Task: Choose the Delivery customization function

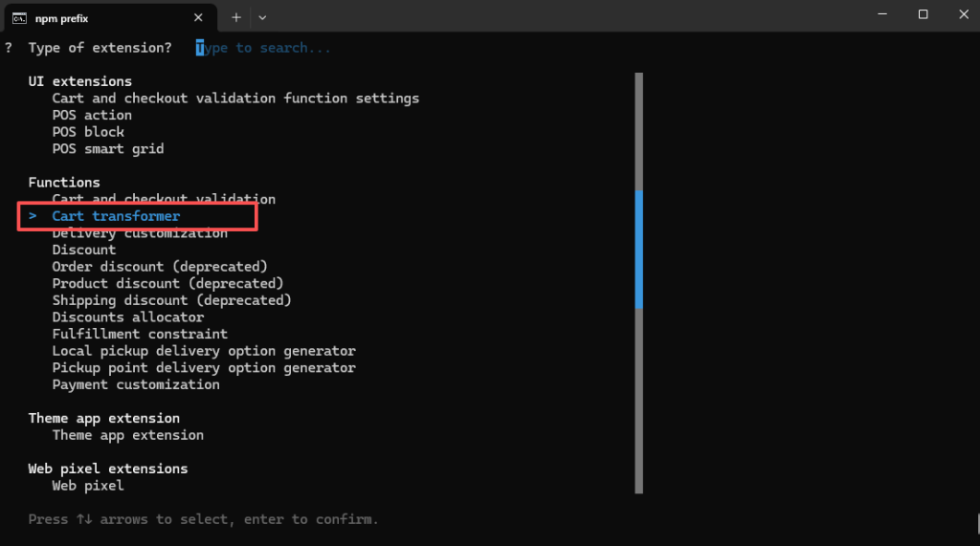Action: (140, 233)
